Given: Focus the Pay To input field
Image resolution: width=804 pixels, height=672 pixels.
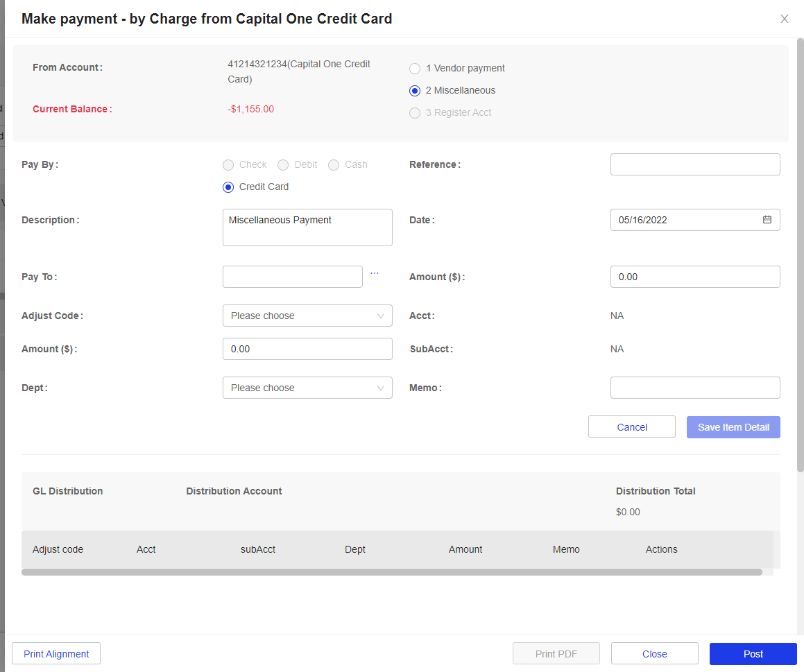Looking at the screenshot, I should point(293,277).
